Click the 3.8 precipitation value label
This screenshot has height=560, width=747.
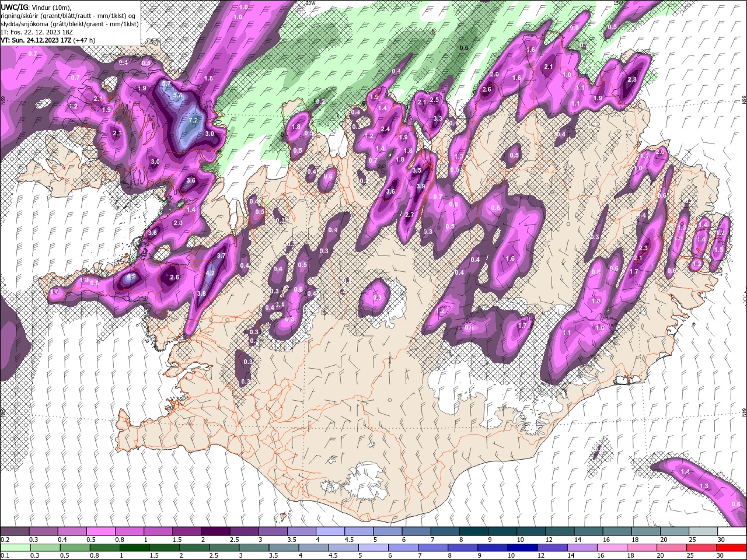[x=201, y=293]
